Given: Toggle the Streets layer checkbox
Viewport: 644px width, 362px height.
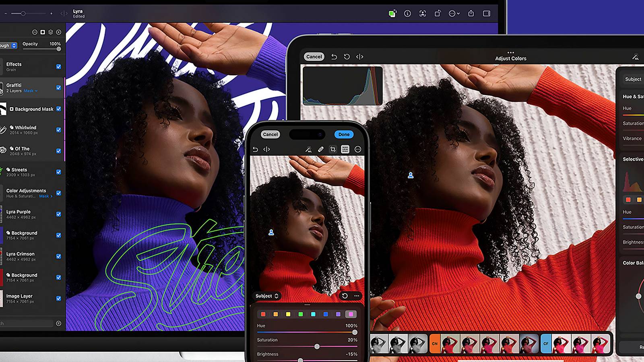Looking at the screenshot, I should 59,172.
